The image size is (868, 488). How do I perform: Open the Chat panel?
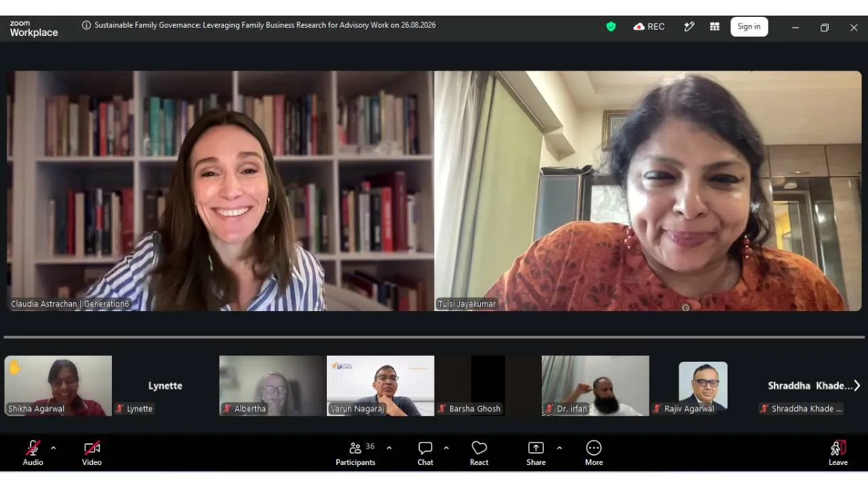(x=425, y=453)
